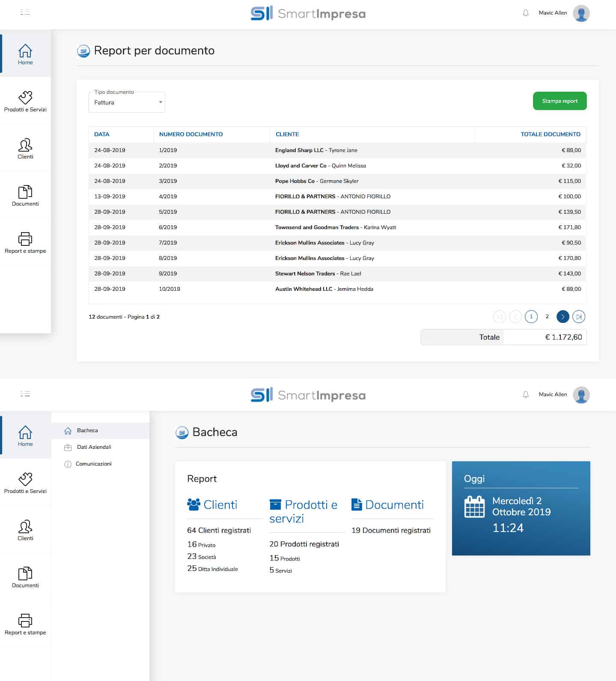Click document number 4/2019 cell
This screenshot has width=616, height=681.
(x=168, y=197)
